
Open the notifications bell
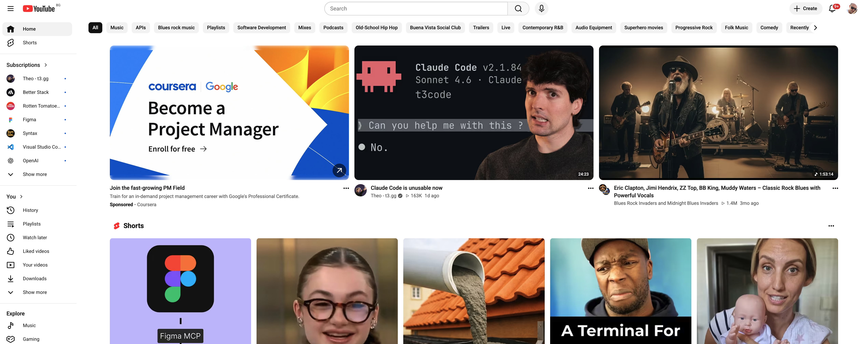(832, 8)
